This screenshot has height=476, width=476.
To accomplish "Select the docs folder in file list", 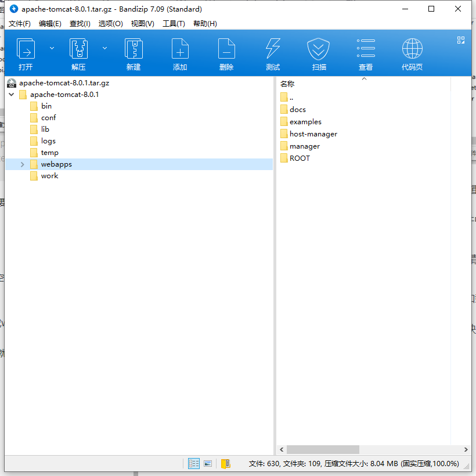I will (297, 110).
